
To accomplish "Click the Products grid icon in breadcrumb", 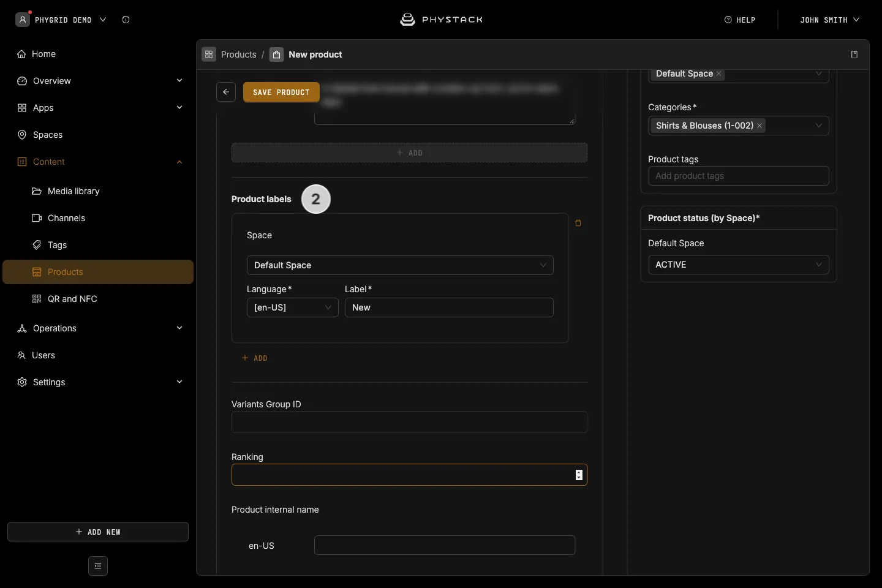I will 209,55.
